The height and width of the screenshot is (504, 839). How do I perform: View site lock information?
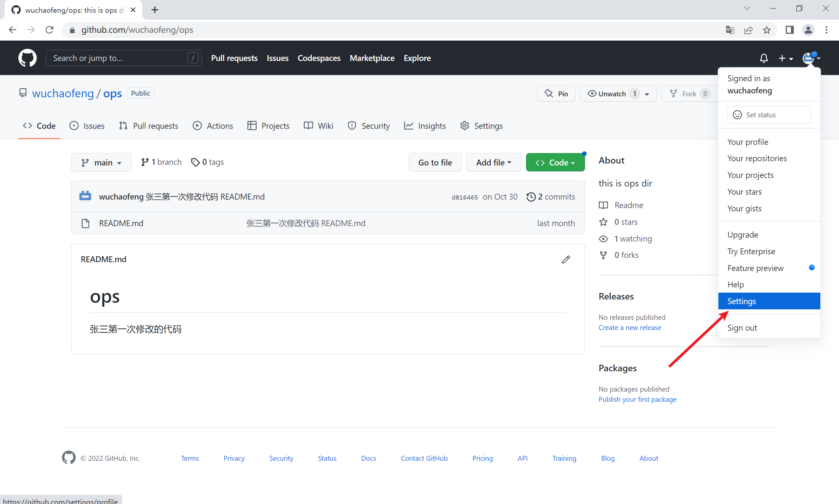coord(72,30)
